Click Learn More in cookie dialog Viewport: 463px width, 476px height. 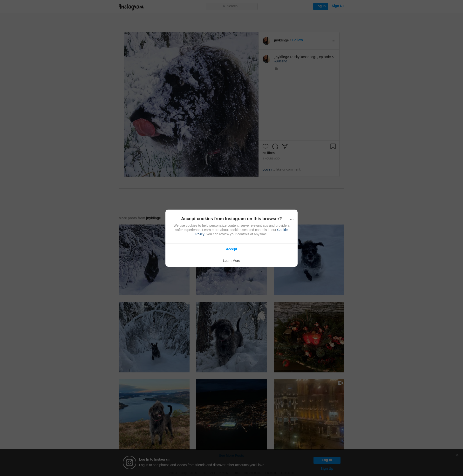coord(231,261)
